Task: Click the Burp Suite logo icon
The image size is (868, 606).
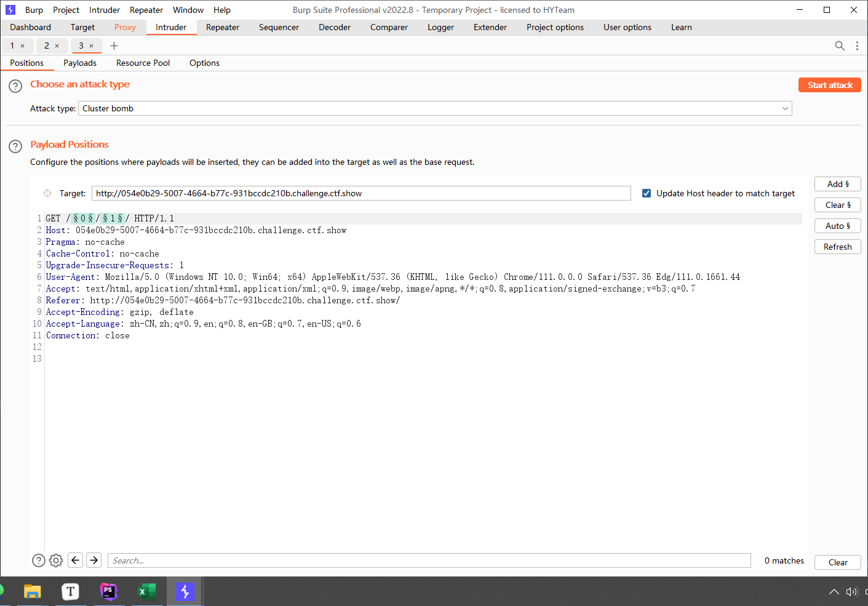Action: [x=10, y=10]
